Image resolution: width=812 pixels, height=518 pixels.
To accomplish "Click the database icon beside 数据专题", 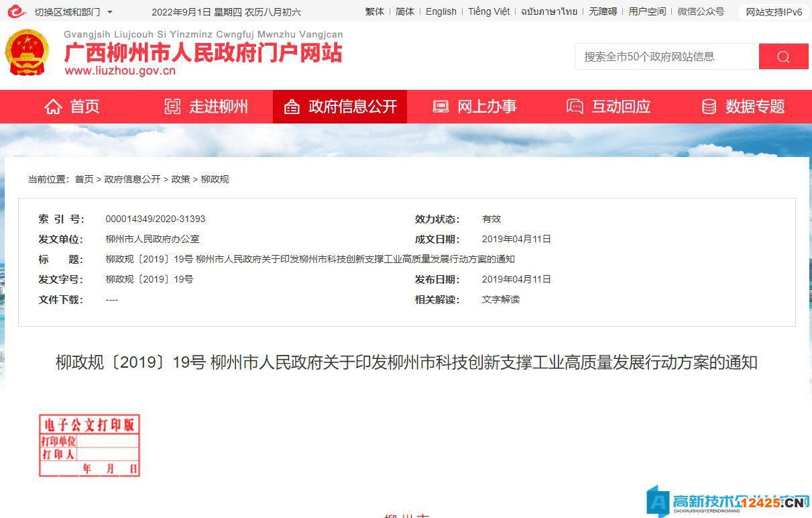I will pos(709,107).
